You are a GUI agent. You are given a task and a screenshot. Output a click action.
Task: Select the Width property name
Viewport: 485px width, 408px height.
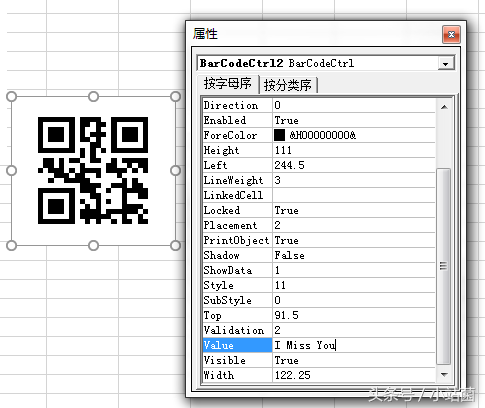(x=237, y=375)
